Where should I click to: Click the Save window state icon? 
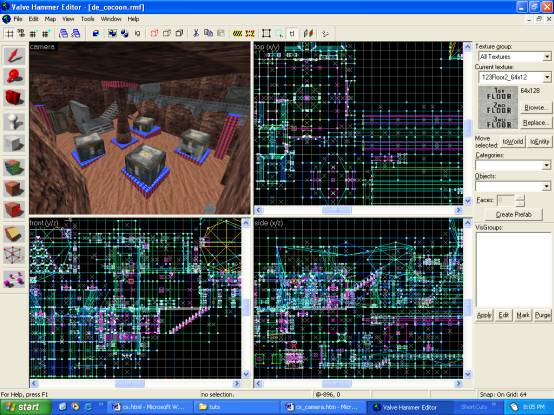pyautogui.click(x=76, y=34)
